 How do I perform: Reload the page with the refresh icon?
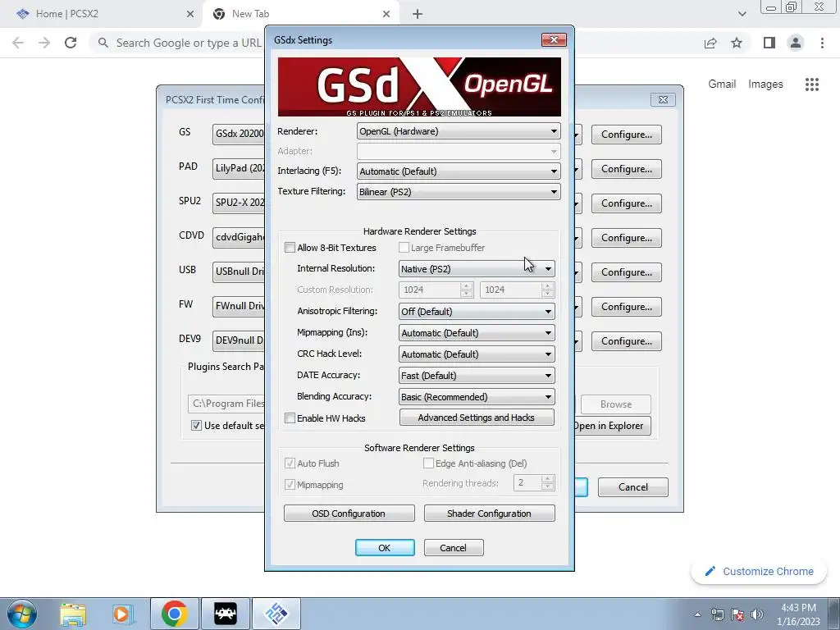(71, 43)
